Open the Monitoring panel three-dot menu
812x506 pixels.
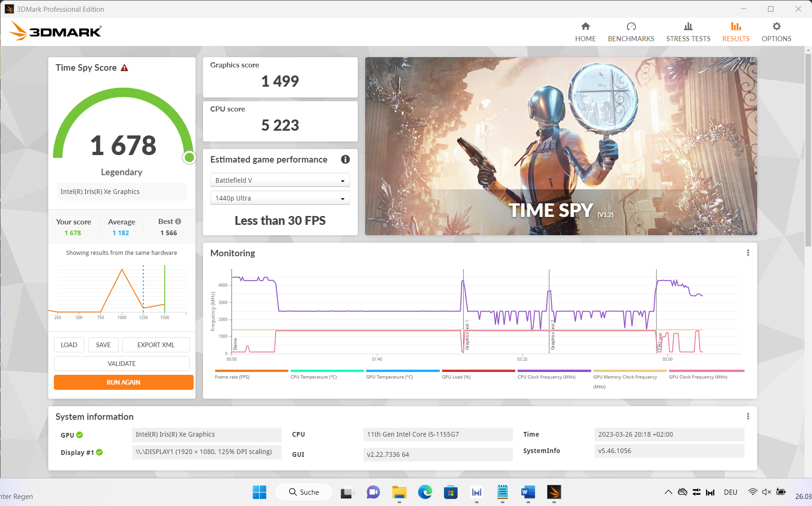click(x=748, y=253)
